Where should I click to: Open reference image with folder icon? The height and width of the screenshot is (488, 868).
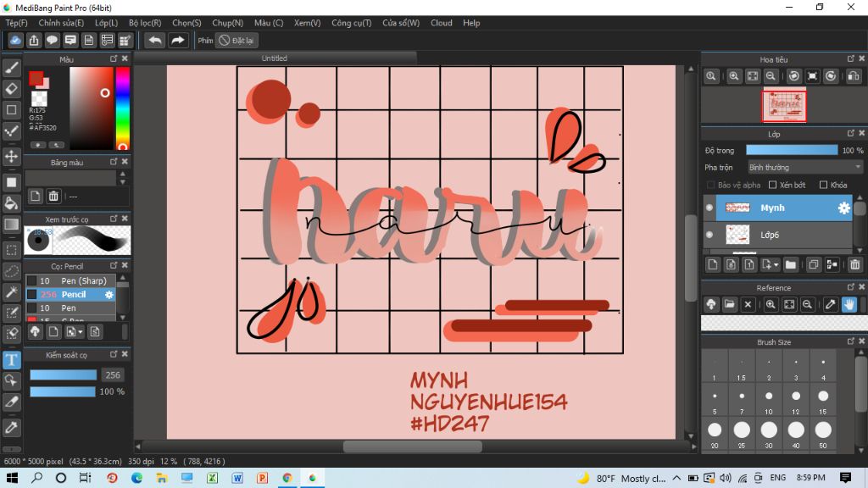(730, 304)
